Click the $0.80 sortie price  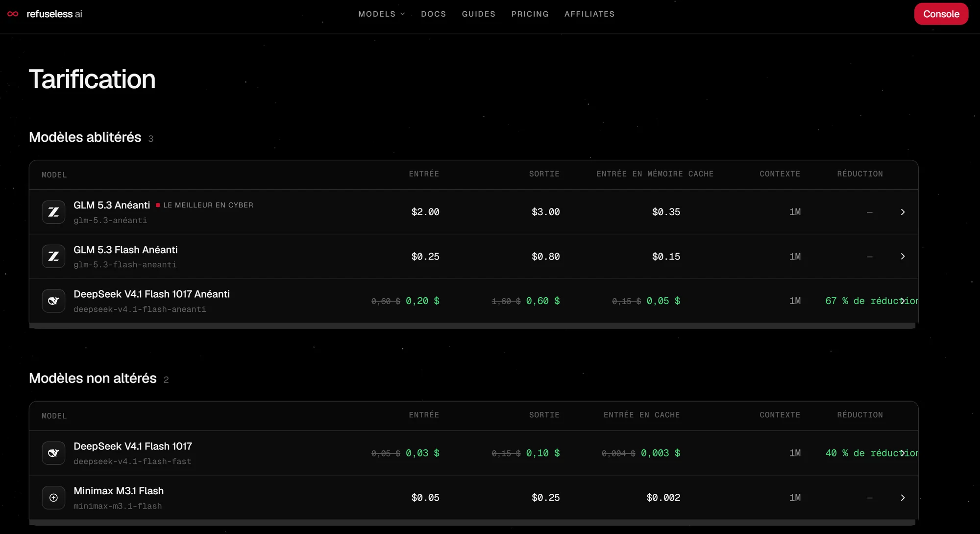545,256
